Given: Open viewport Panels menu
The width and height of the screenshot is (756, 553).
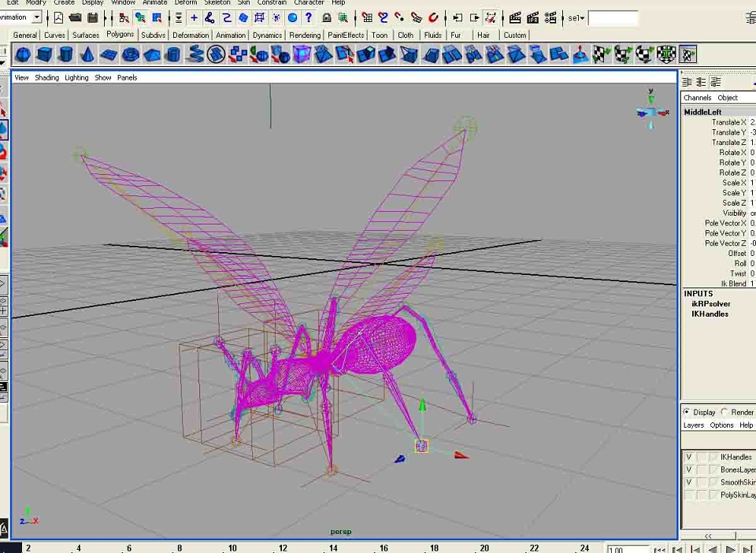Looking at the screenshot, I should click(x=128, y=78).
